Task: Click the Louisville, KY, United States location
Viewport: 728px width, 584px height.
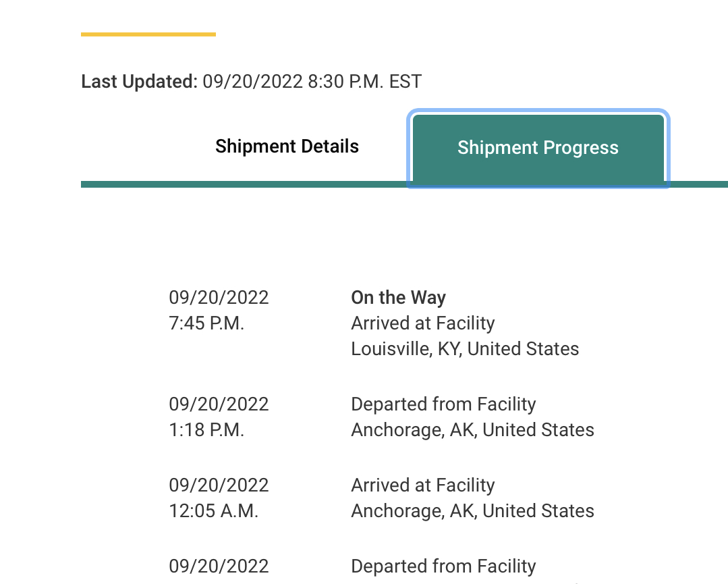Action: click(x=465, y=349)
